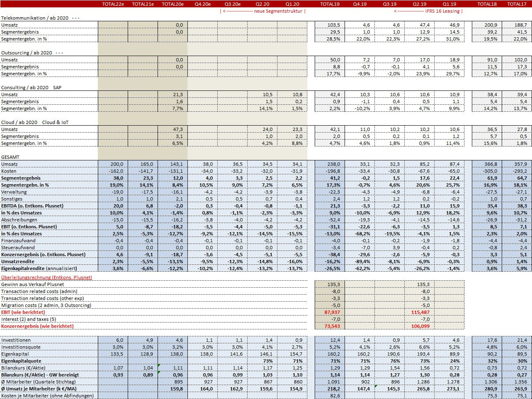Click green marker in Q3.19 Umsatz je Mitarbeiter cell
This screenshot has width=532, height=399.
(x=376, y=386)
